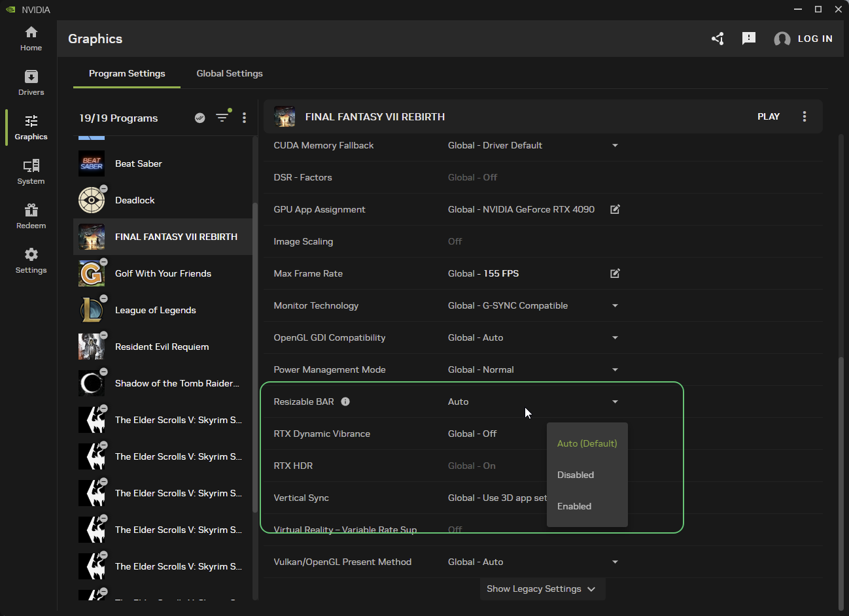This screenshot has height=616, width=849.
Task: Select the Beat Saber program thumbnail
Action: (92, 163)
